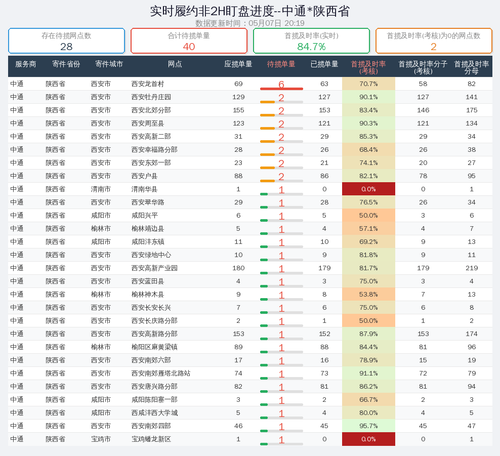Select the 西安周至县 station name
This screenshot has height=456, width=500.
[x=147, y=123]
